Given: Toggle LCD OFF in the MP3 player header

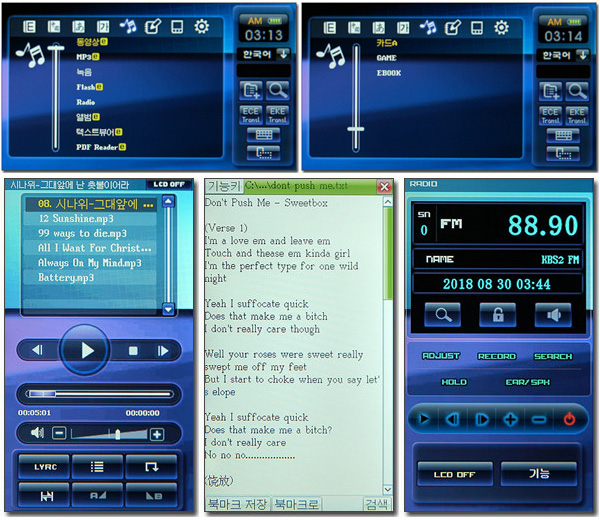Looking at the screenshot, I should click(169, 184).
